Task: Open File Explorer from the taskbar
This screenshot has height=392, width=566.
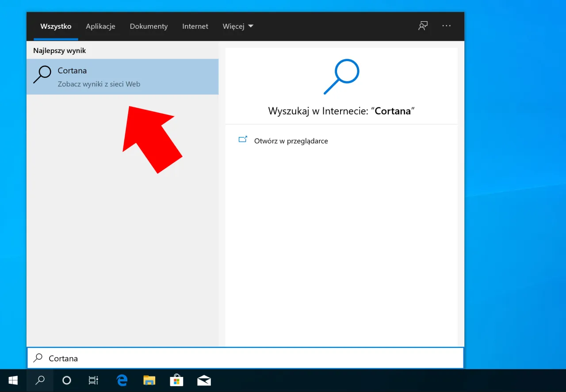Action: (x=149, y=381)
